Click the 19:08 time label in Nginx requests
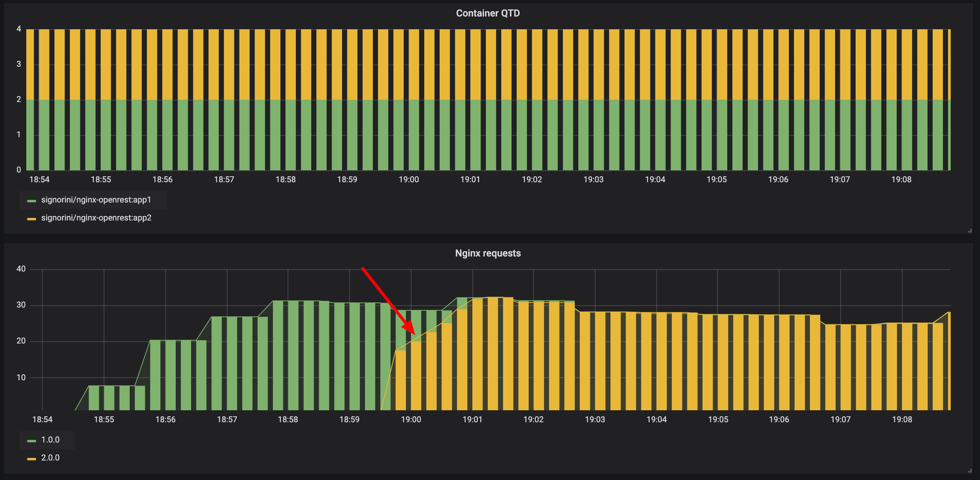This screenshot has width=980, height=480. [x=902, y=419]
